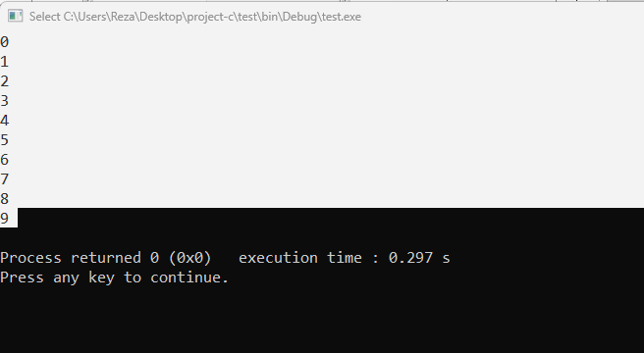Click the output line showing 8
This screenshot has width=644, height=353.
pos(5,199)
